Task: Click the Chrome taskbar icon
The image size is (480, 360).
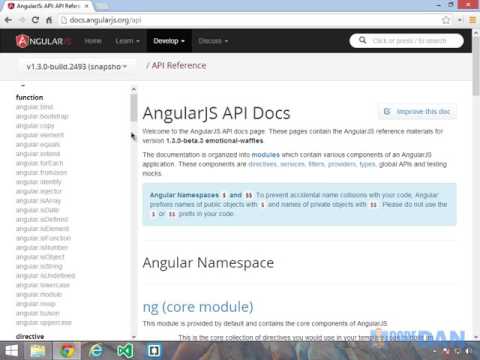Action: point(67,351)
